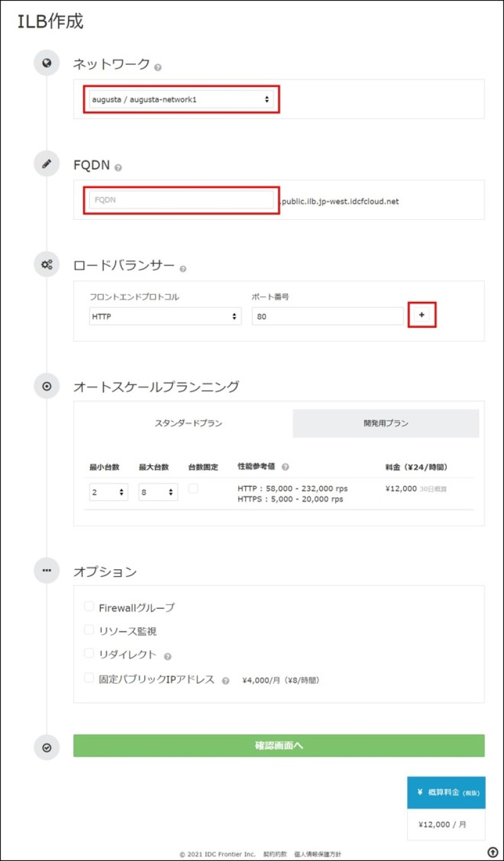The width and height of the screenshot is (504, 861).
Task: Check the 台数固定 checkbox
Action: pos(193,488)
